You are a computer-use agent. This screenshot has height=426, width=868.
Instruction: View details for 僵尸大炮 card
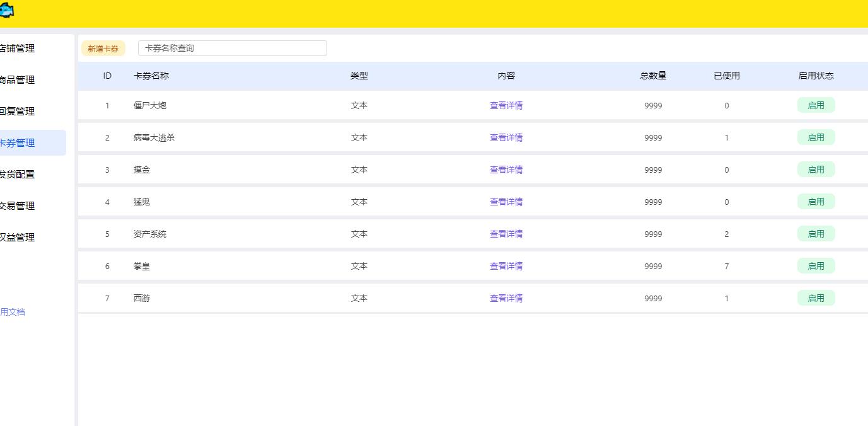506,105
